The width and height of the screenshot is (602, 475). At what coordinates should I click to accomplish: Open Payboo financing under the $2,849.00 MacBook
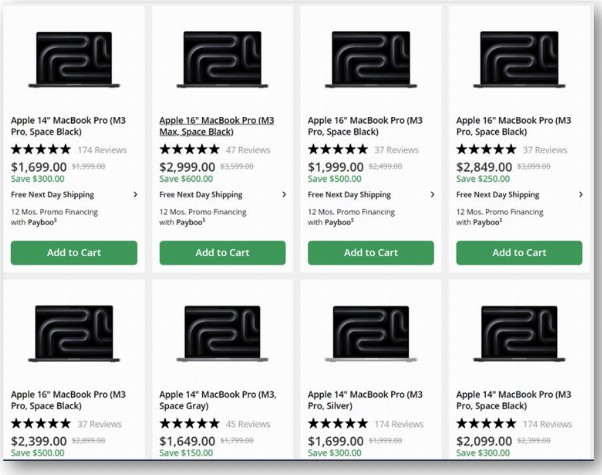pyautogui.click(x=499, y=217)
